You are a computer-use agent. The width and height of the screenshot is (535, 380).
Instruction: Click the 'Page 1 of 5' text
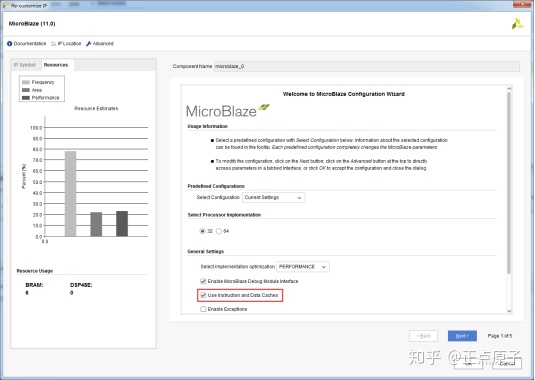pos(500,336)
